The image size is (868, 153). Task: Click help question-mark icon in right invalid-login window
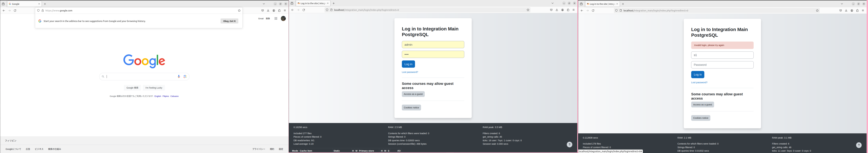point(859,145)
